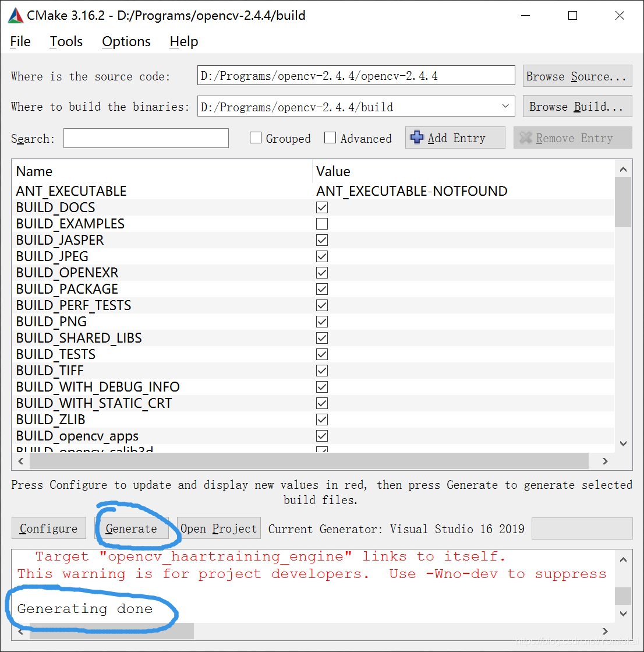644x652 pixels.
Task: Click the Generate button
Action: click(x=131, y=528)
